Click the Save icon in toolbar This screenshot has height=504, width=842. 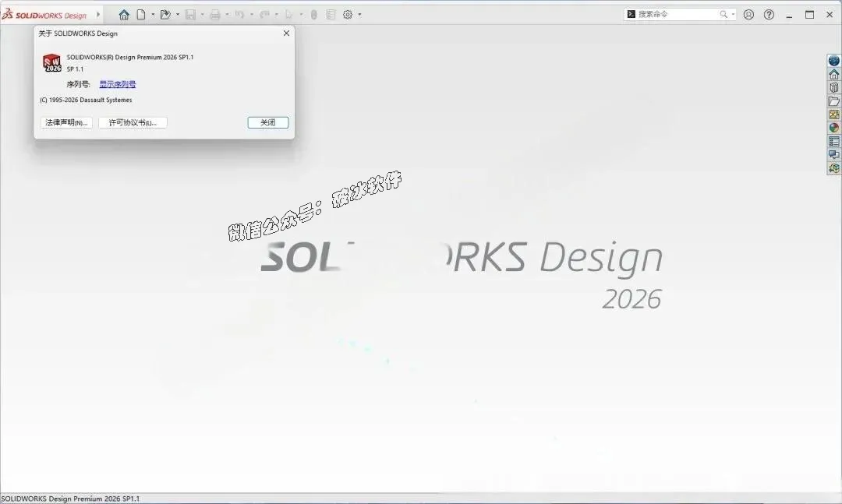[191, 15]
